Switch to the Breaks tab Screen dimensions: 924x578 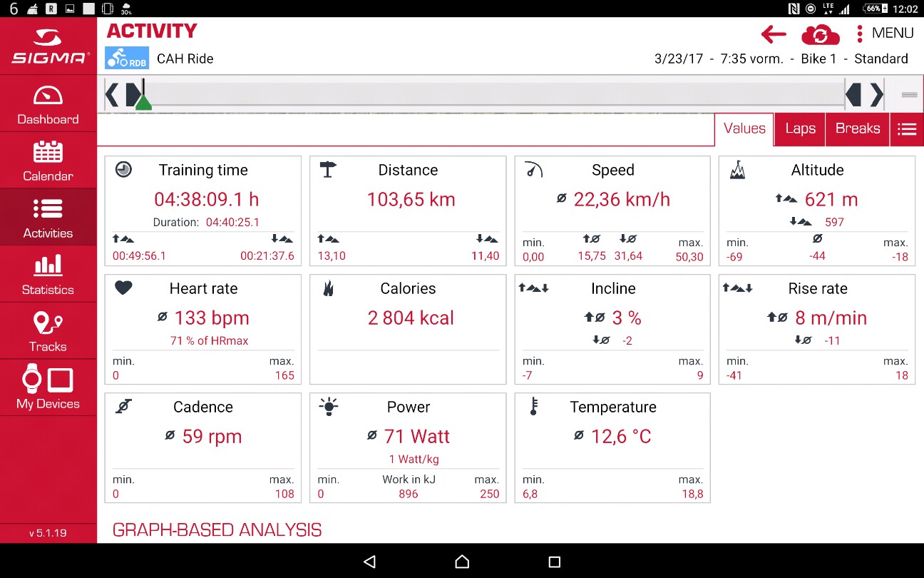[858, 129]
